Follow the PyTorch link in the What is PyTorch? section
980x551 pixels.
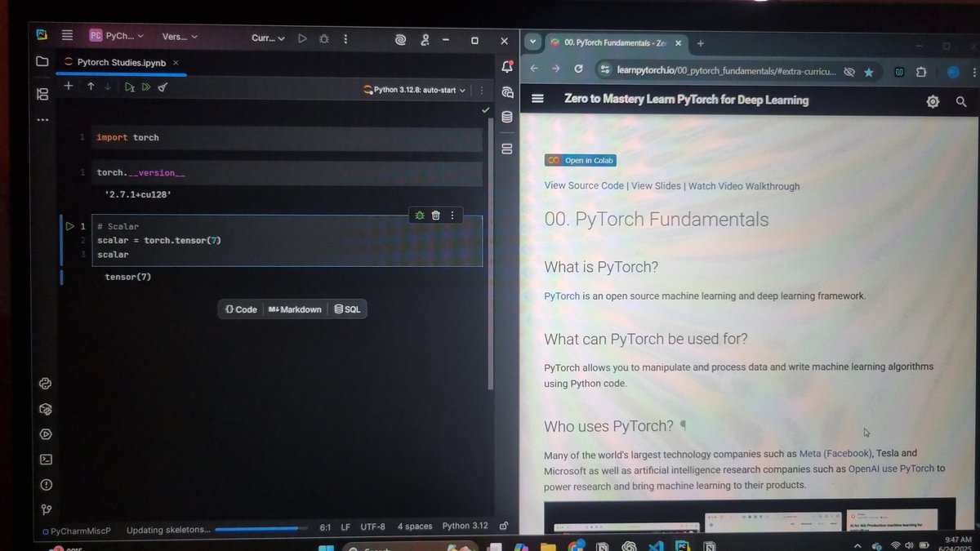562,295
